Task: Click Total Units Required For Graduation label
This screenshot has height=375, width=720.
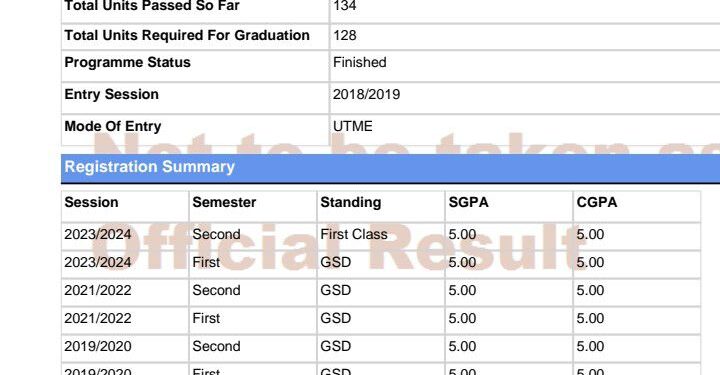Action: 187,35
